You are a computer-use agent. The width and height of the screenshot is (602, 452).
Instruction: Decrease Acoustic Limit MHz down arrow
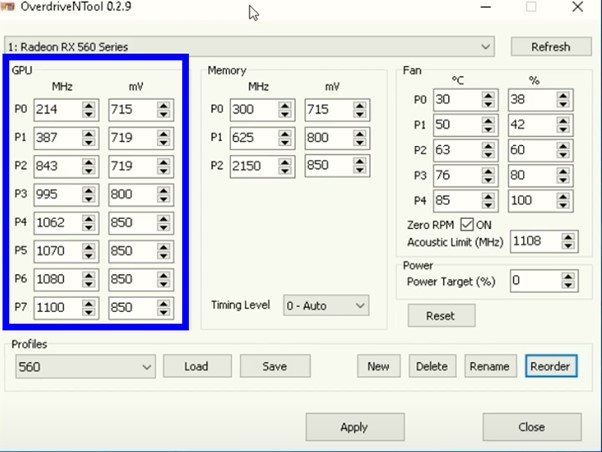(x=568, y=246)
